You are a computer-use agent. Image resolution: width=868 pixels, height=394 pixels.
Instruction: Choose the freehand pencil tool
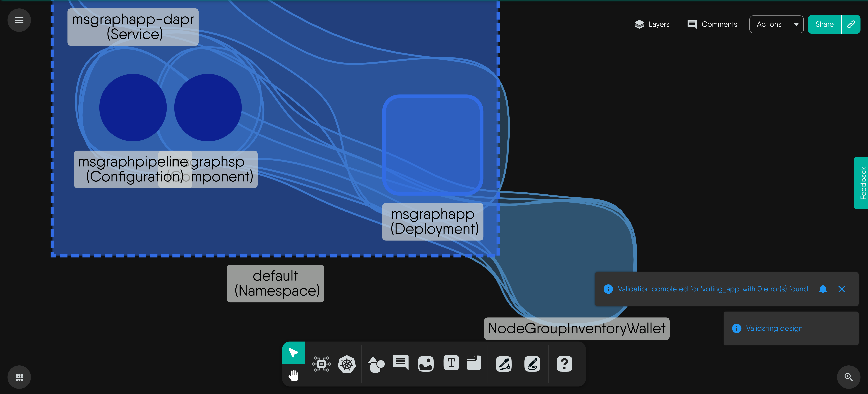click(x=532, y=364)
